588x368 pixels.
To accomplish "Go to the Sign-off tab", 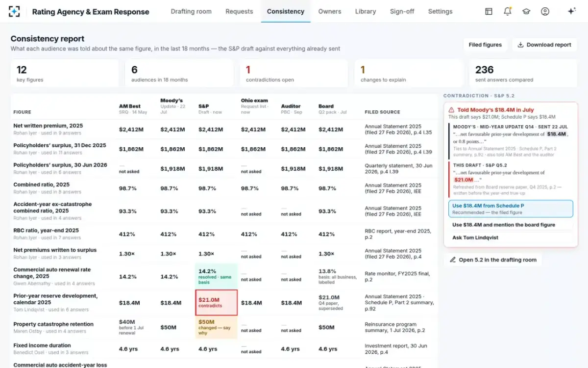I will pyautogui.click(x=402, y=11).
